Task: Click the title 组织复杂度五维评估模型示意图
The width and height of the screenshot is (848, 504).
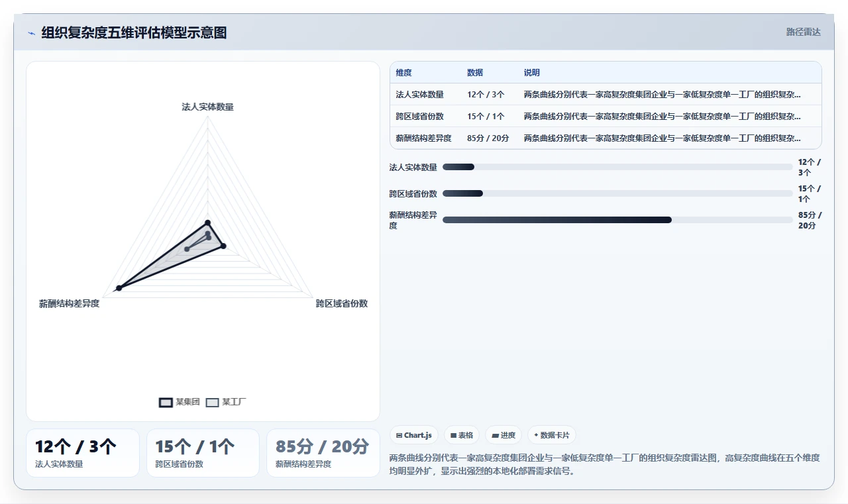Action: [134, 32]
